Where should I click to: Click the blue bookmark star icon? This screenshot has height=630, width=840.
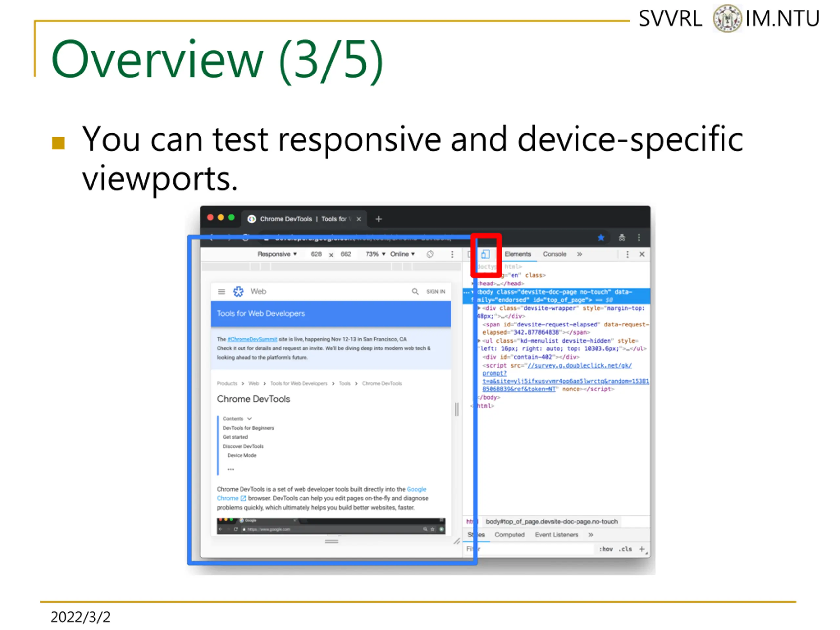pyautogui.click(x=601, y=238)
